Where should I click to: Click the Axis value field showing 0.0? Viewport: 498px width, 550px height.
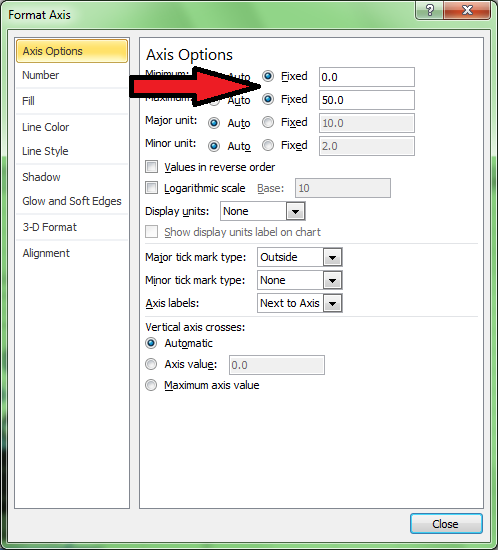pos(277,365)
